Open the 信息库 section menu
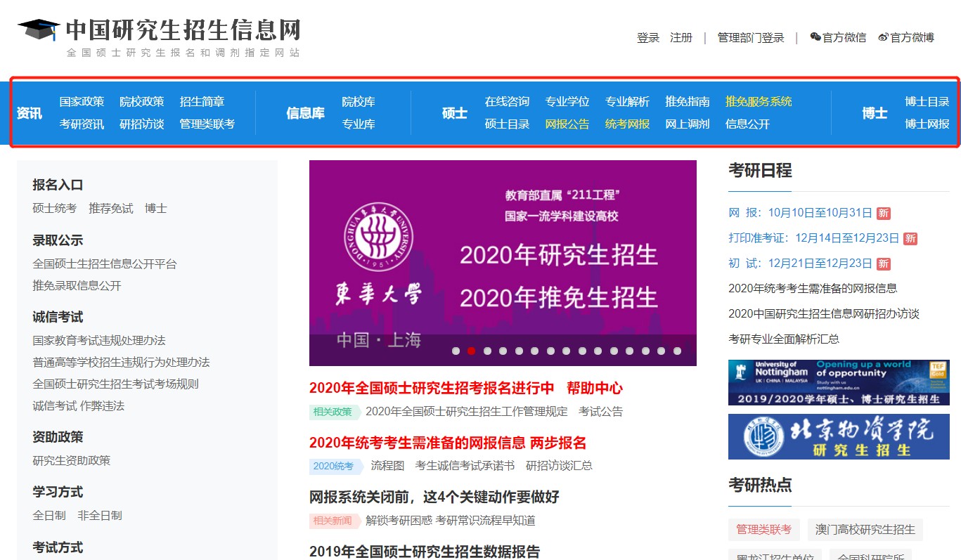The width and height of the screenshot is (961, 560). (x=305, y=113)
